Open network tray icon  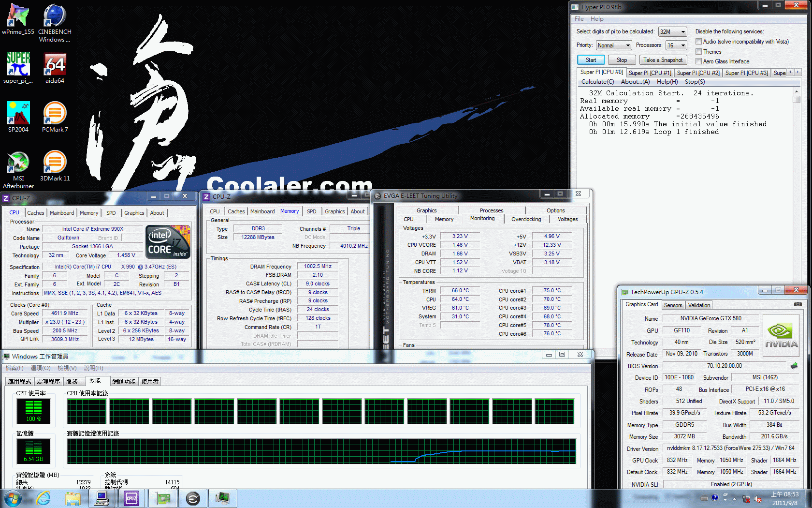pyautogui.click(x=746, y=499)
